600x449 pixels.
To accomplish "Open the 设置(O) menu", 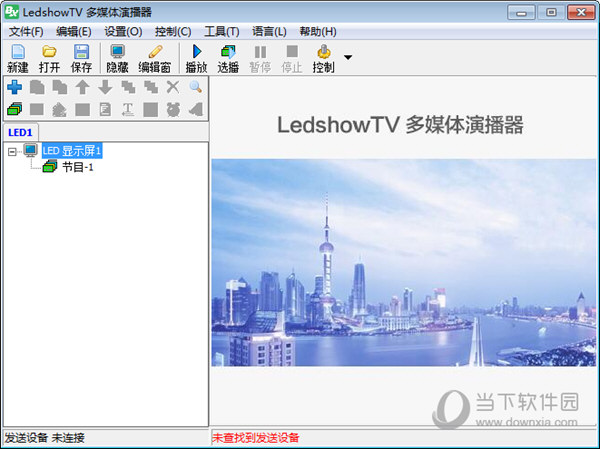I will pos(123,32).
